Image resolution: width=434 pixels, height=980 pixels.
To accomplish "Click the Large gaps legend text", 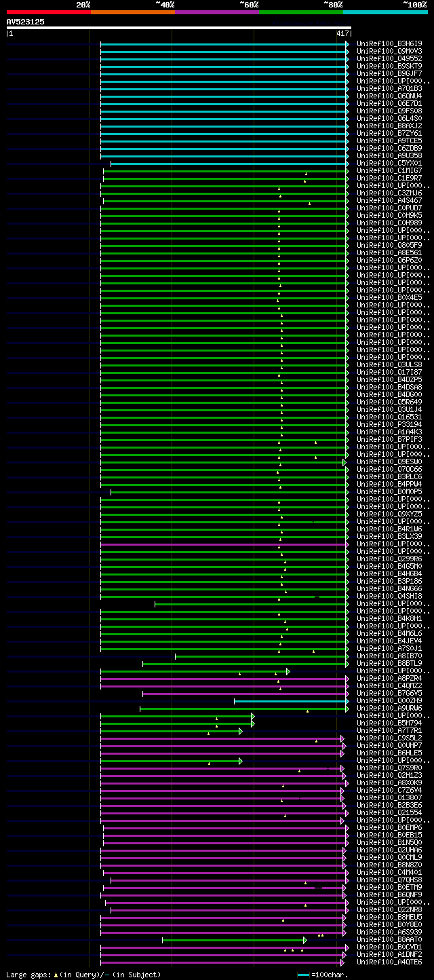I will pos(83,975).
